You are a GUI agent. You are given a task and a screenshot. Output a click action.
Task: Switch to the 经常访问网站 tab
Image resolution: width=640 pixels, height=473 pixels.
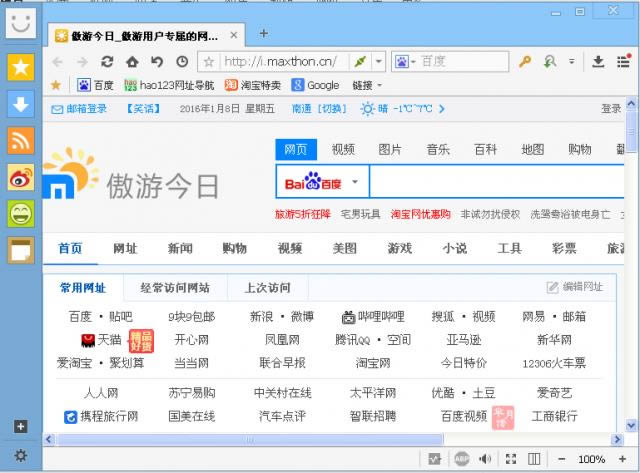175,287
